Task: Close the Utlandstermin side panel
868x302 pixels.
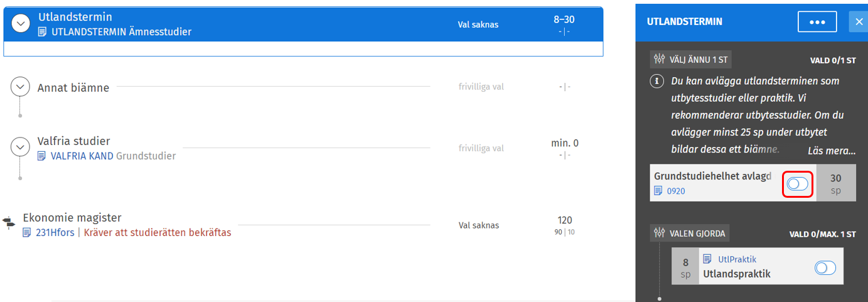Action: 859,21
